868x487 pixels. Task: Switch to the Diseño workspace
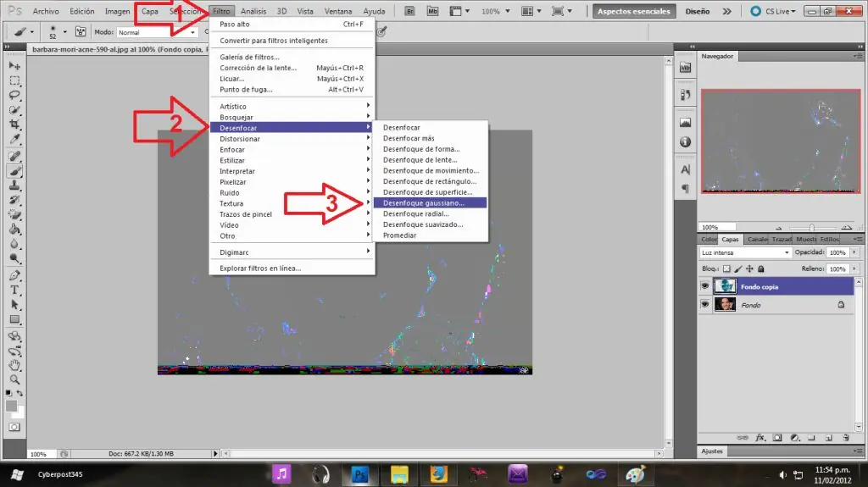point(697,11)
